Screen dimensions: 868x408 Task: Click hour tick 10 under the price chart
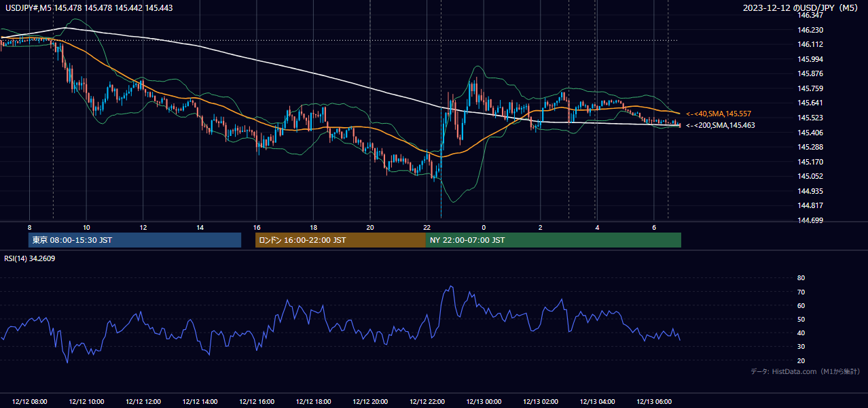[86, 227]
